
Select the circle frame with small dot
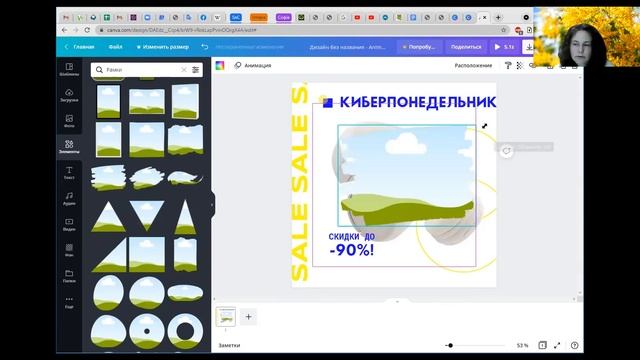tap(147, 331)
